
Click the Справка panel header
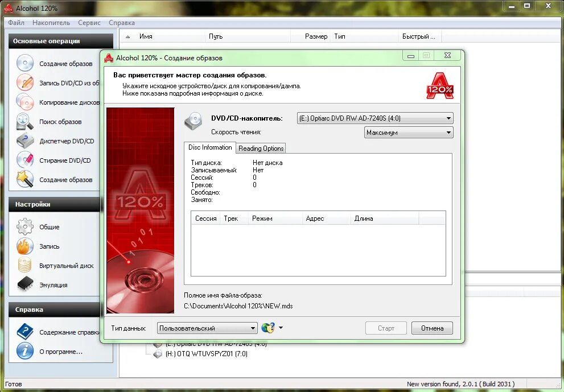54,310
